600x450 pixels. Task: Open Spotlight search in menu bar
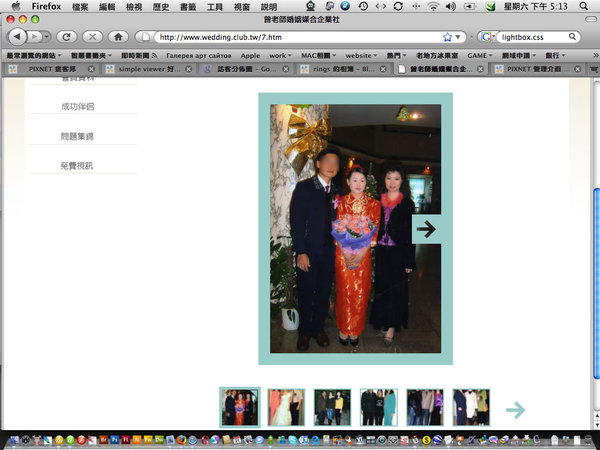(x=584, y=6)
